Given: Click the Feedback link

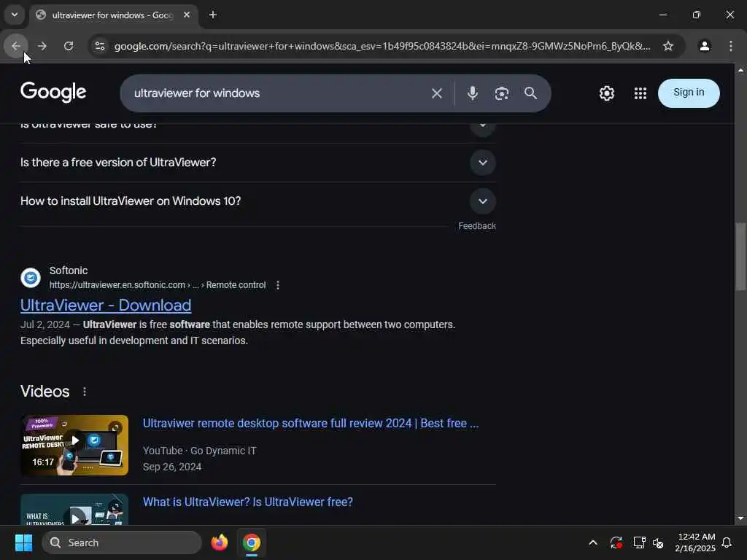Looking at the screenshot, I should click(x=477, y=226).
